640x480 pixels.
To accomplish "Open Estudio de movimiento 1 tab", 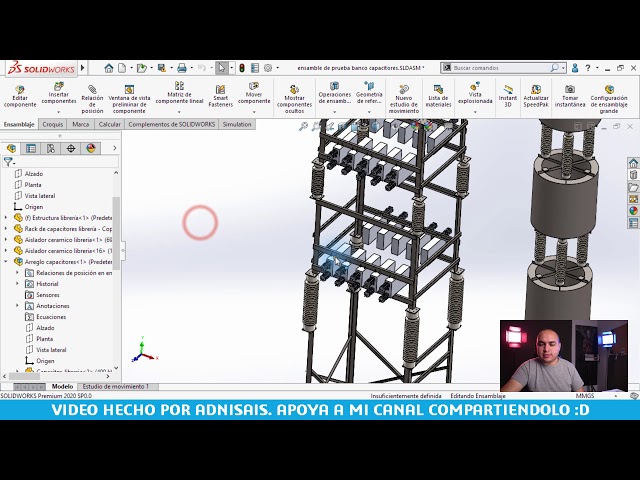I will (116, 386).
